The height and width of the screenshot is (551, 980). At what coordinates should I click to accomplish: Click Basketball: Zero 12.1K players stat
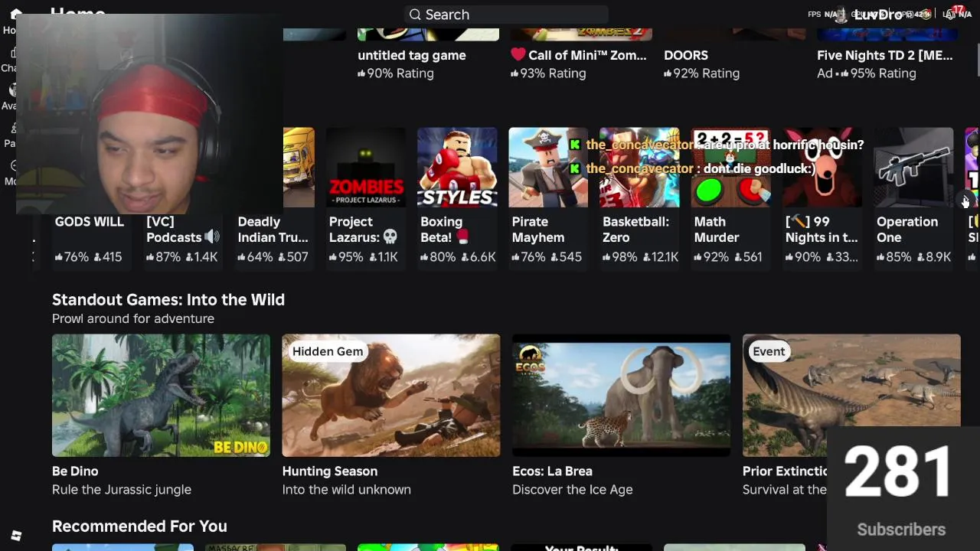(x=661, y=257)
